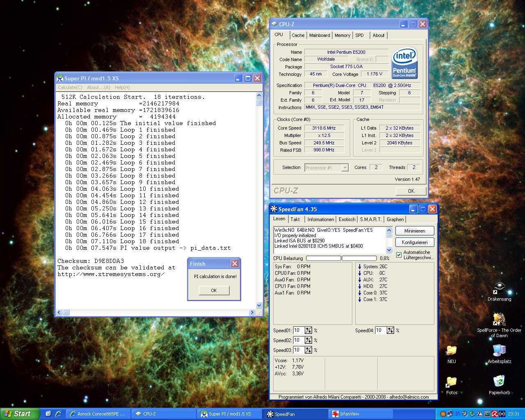Select the CPU-Z taskbar button
This screenshot has height=420, width=525.
pyautogui.click(x=164, y=414)
